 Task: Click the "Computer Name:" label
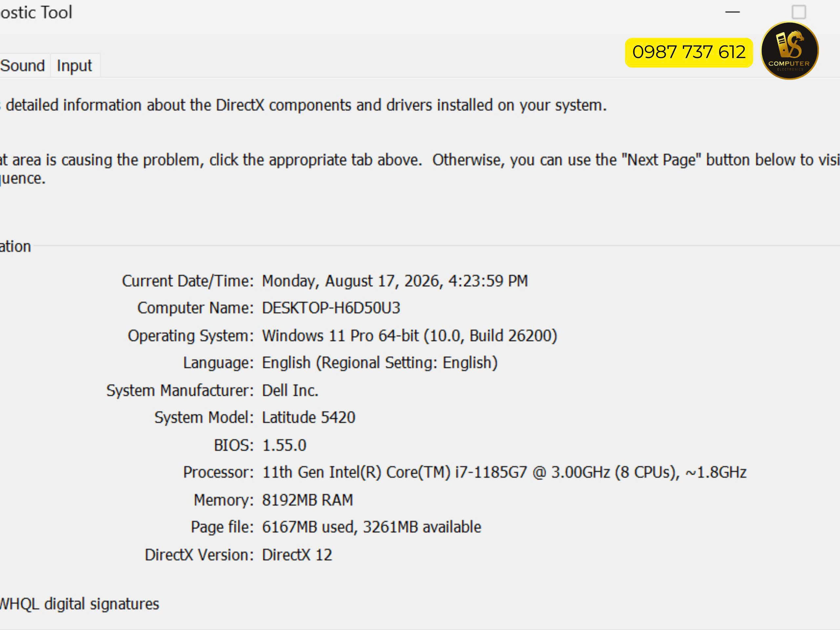pyautogui.click(x=195, y=308)
